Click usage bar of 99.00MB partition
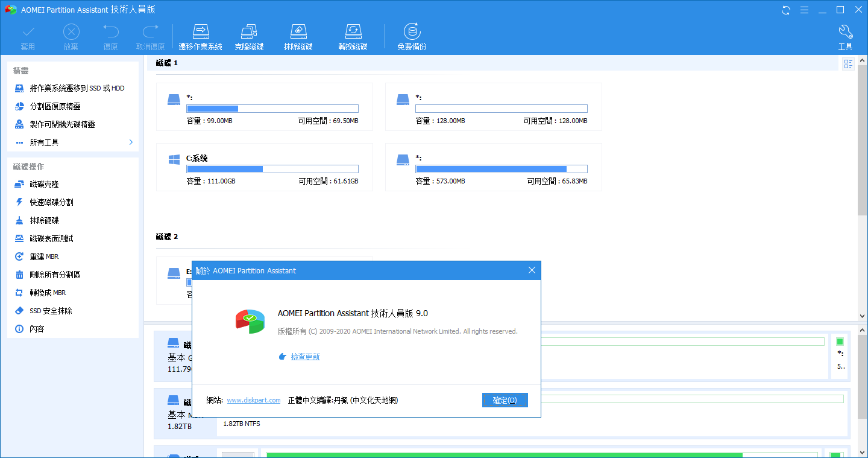The image size is (868, 458). click(x=272, y=109)
